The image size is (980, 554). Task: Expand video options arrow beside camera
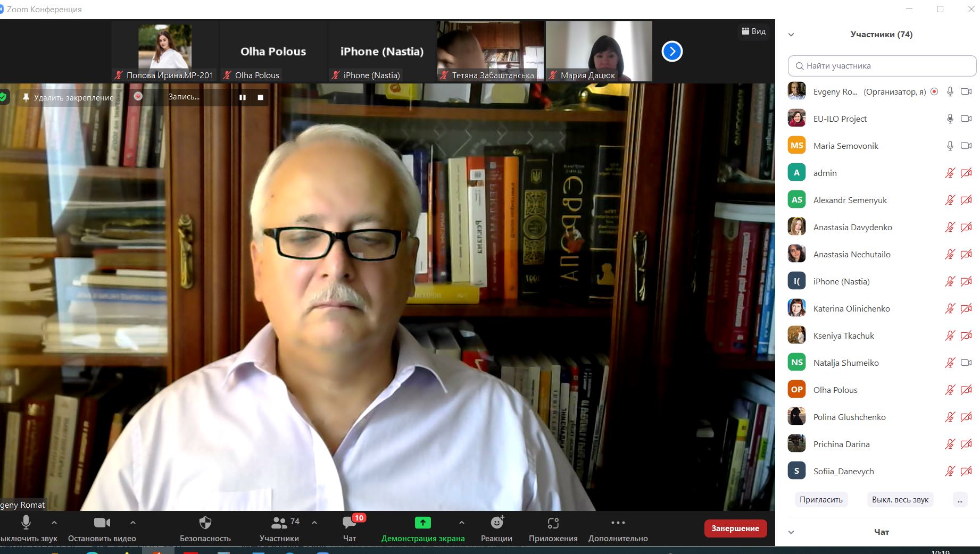(x=133, y=523)
